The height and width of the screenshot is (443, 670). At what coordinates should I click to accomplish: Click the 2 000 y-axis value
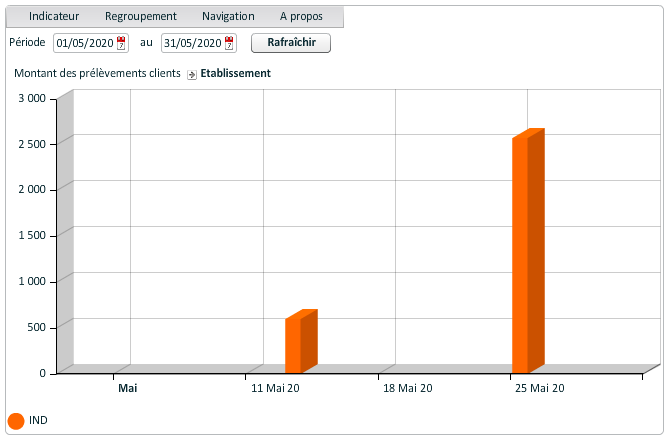pos(32,189)
